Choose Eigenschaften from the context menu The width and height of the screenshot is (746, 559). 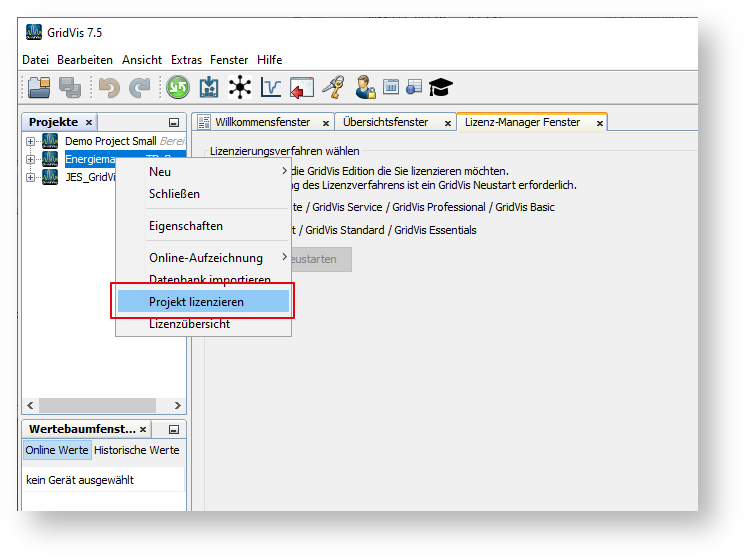click(204, 226)
